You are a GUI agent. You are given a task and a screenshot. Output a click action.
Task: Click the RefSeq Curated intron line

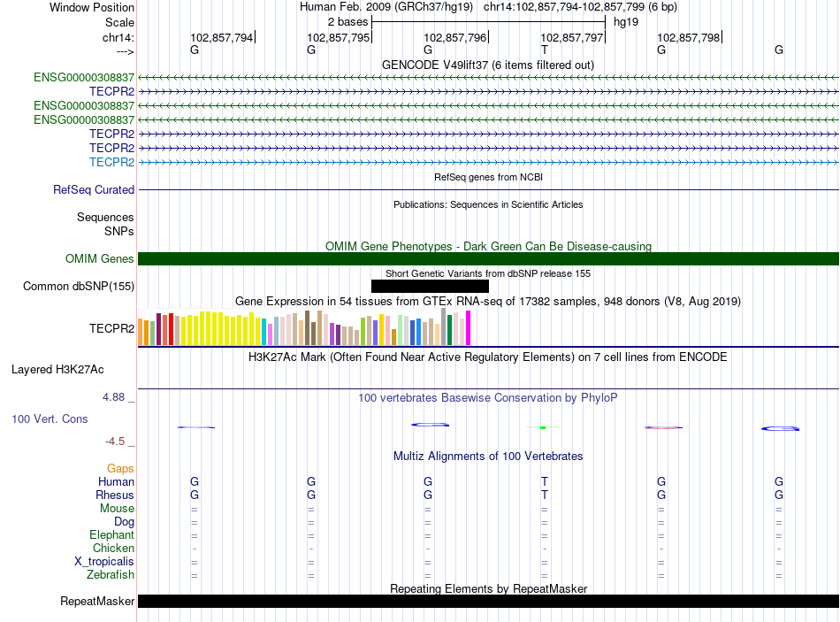point(488,190)
